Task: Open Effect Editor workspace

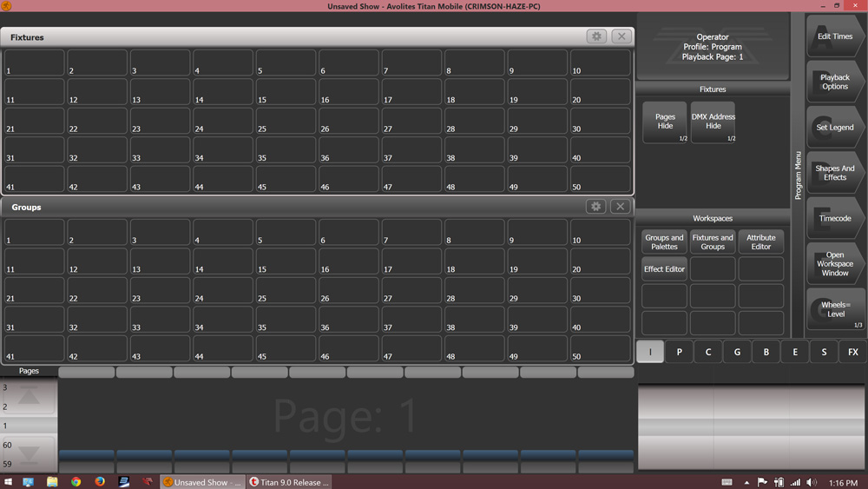Action: click(664, 269)
